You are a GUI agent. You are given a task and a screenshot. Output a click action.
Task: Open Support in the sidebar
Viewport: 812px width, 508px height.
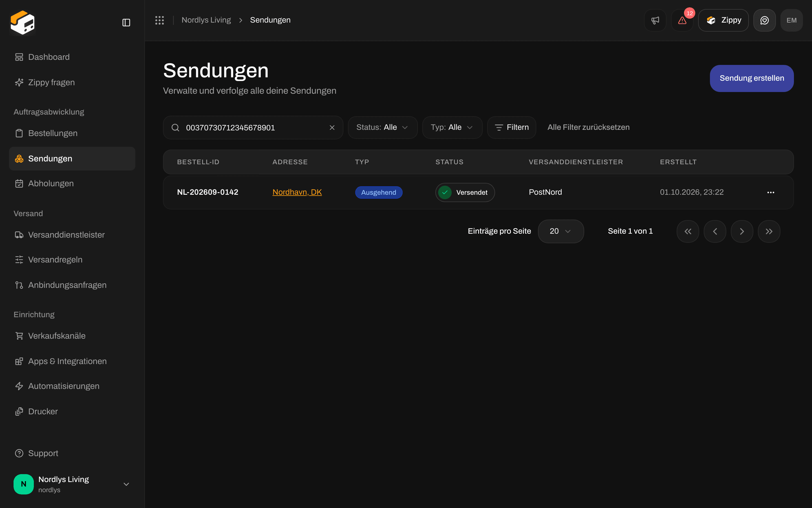[72, 453]
